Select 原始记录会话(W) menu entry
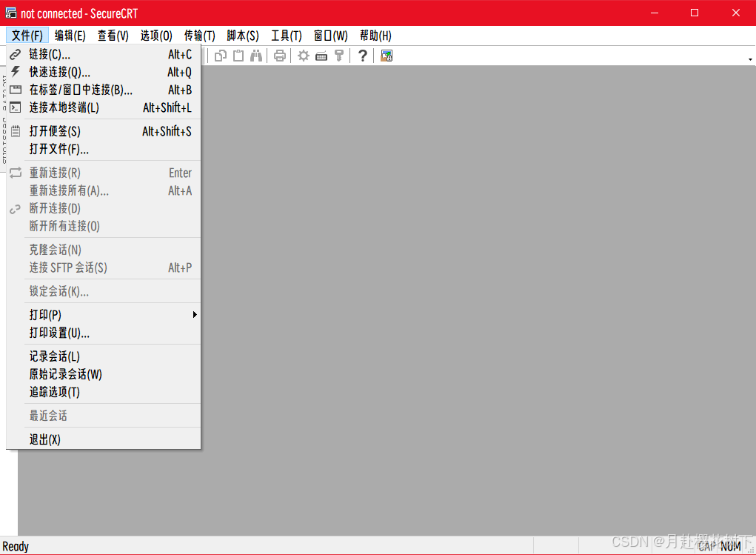This screenshot has height=555, width=756. tap(104, 374)
